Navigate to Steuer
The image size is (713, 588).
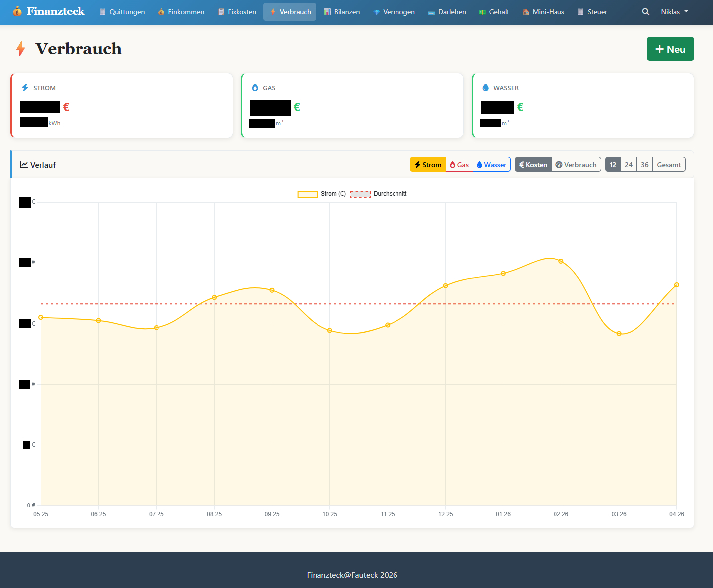coord(592,12)
